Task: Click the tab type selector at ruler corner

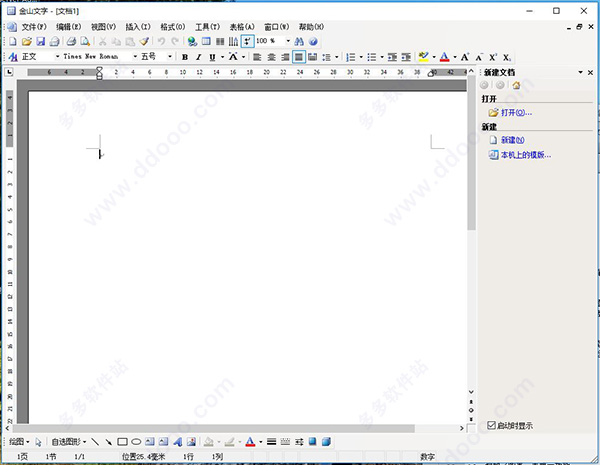Action: (x=10, y=72)
